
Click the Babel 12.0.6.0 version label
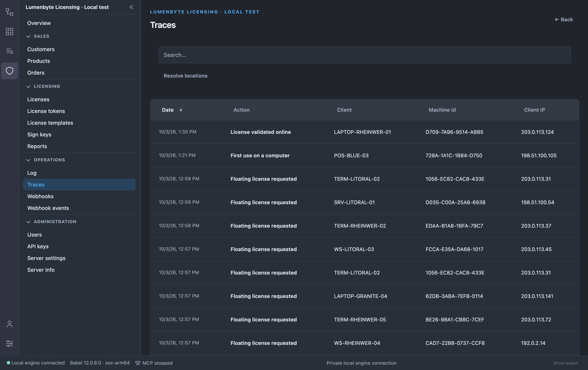click(100, 363)
